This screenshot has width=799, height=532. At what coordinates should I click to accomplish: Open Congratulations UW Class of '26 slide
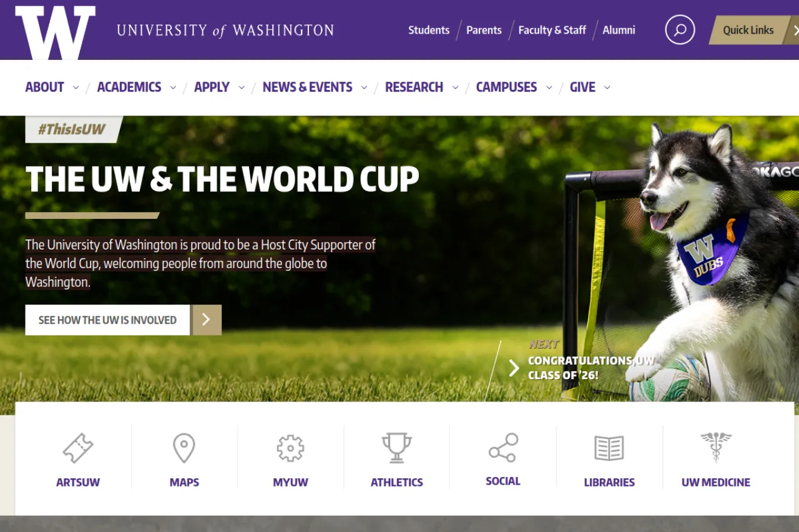click(x=591, y=368)
